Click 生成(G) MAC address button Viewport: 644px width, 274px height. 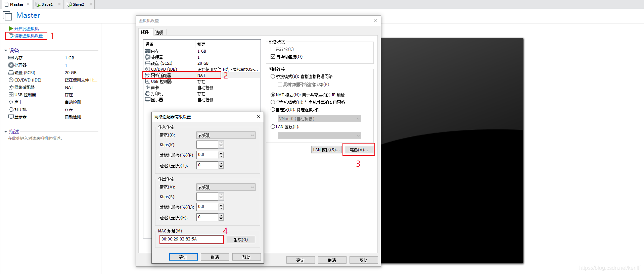click(x=241, y=239)
